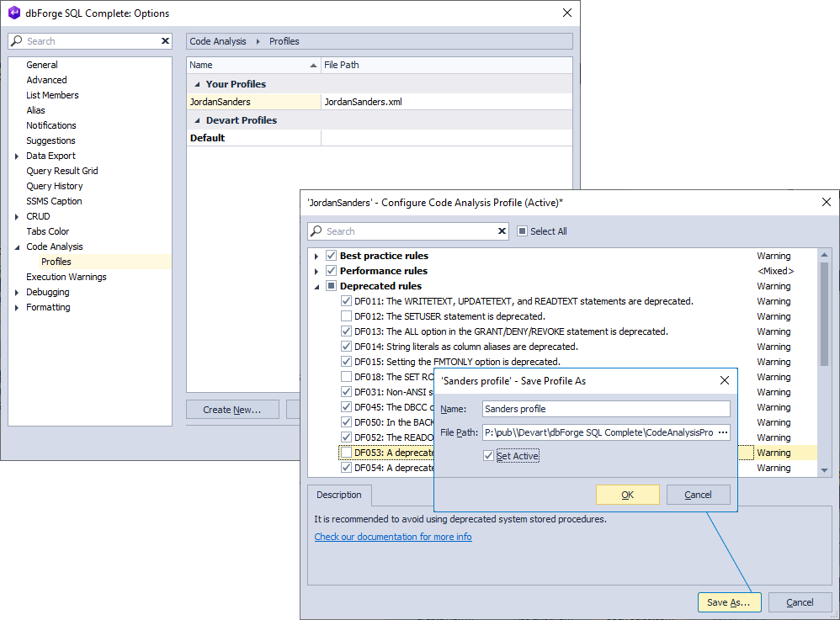The width and height of the screenshot is (840, 620).
Task: Open 'Check our documentation for more info' link
Action: (393, 537)
